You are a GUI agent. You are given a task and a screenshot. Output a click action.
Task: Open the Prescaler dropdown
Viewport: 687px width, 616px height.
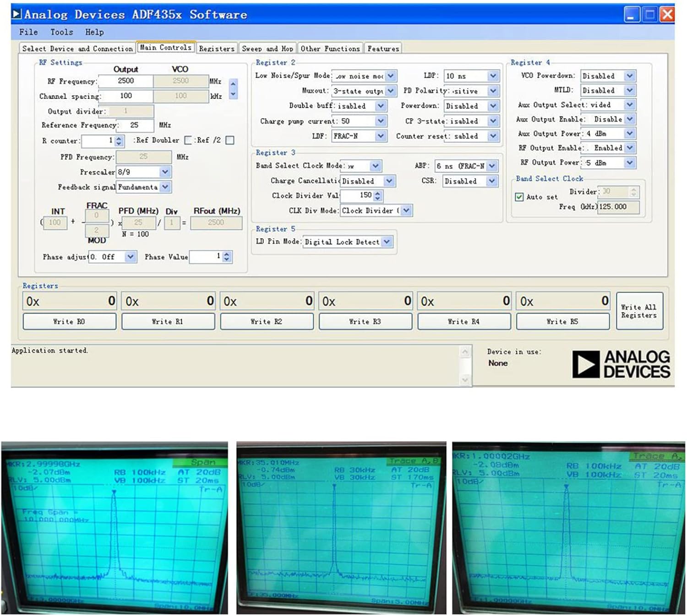[x=164, y=172]
